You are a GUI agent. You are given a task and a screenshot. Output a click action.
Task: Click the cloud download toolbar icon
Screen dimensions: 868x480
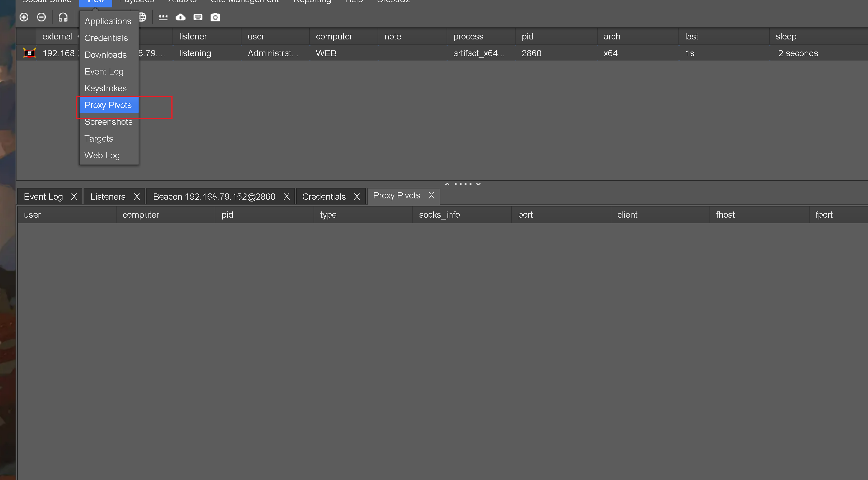point(181,17)
